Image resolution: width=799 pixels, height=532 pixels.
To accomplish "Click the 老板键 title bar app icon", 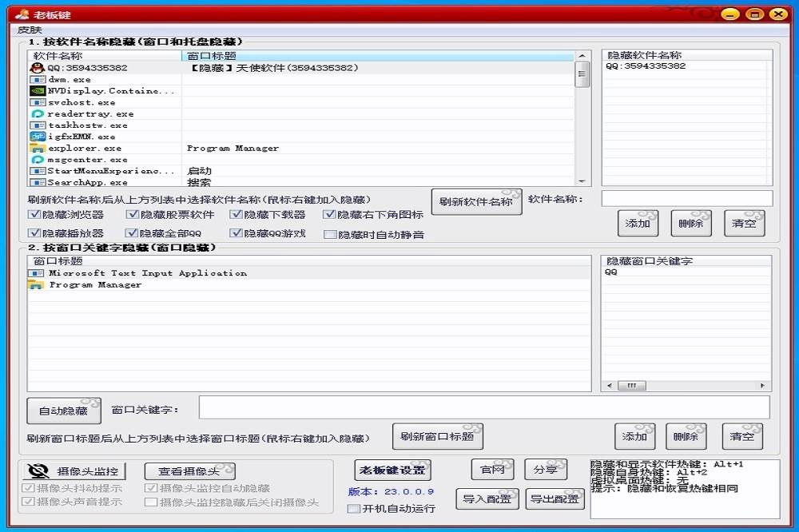I will click(x=22, y=14).
